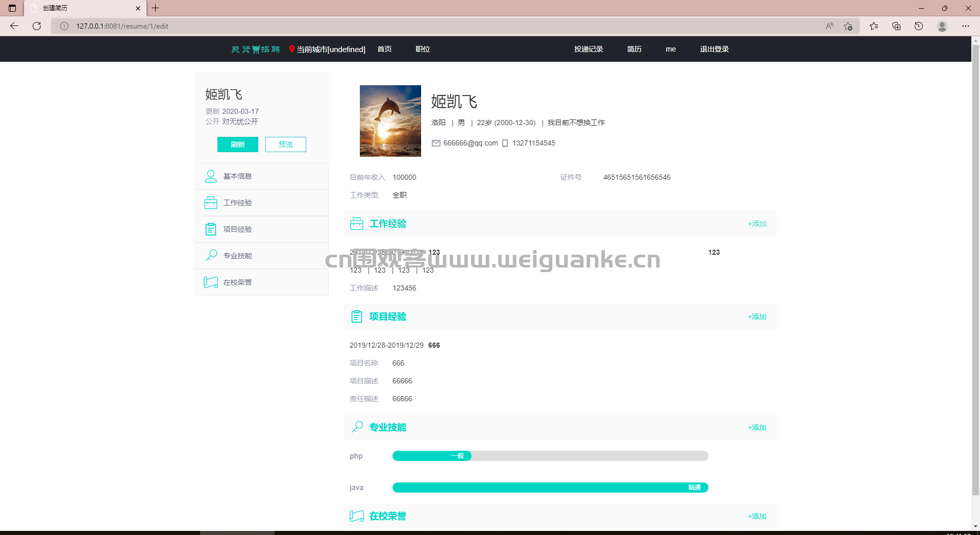Image resolution: width=980 pixels, height=535 pixels.
Task: Click the 我目前不想换工作 status text
Action: [576, 123]
